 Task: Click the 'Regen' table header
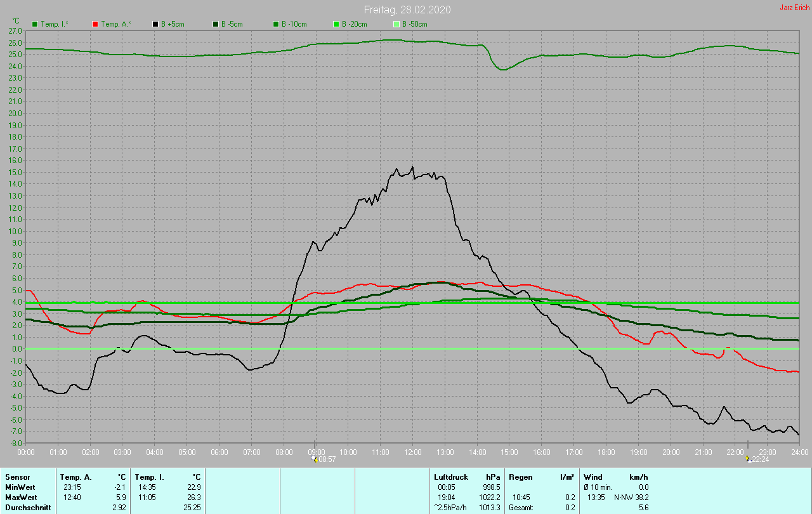coord(520,477)
